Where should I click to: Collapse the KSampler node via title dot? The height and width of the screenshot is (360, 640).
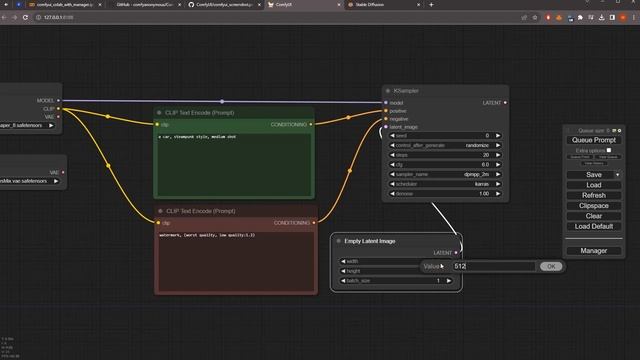[388, 91]
